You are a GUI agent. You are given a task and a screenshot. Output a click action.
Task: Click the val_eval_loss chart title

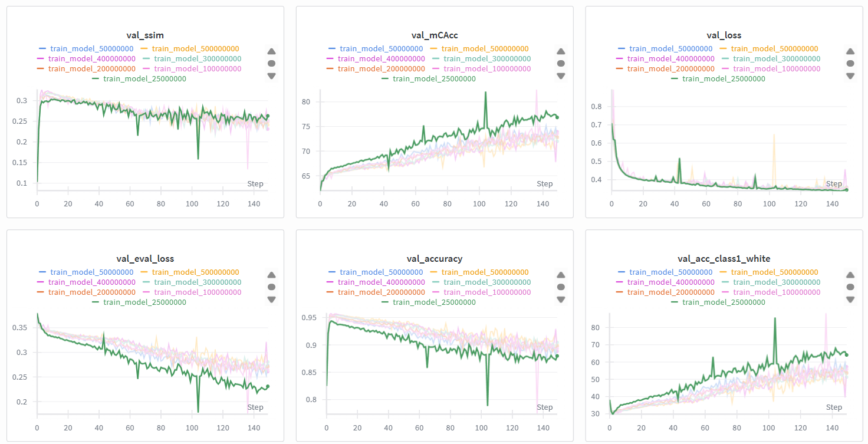[x=145, y=258]
